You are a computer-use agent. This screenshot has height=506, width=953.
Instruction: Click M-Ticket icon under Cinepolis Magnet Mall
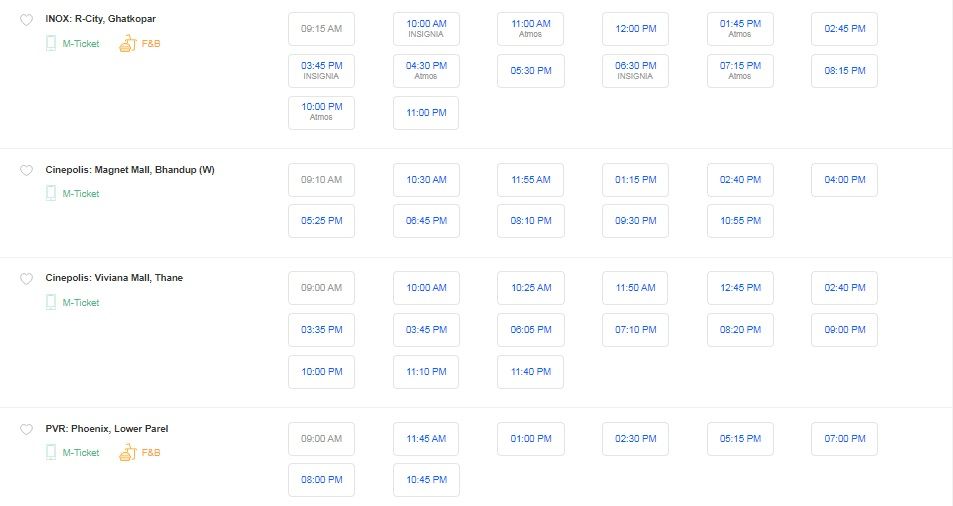tap(51, 194)
